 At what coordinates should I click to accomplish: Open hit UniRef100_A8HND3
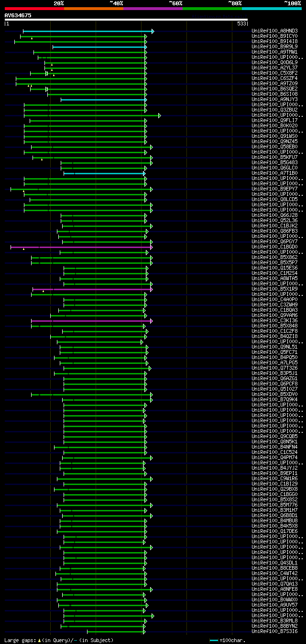(274, 31)
